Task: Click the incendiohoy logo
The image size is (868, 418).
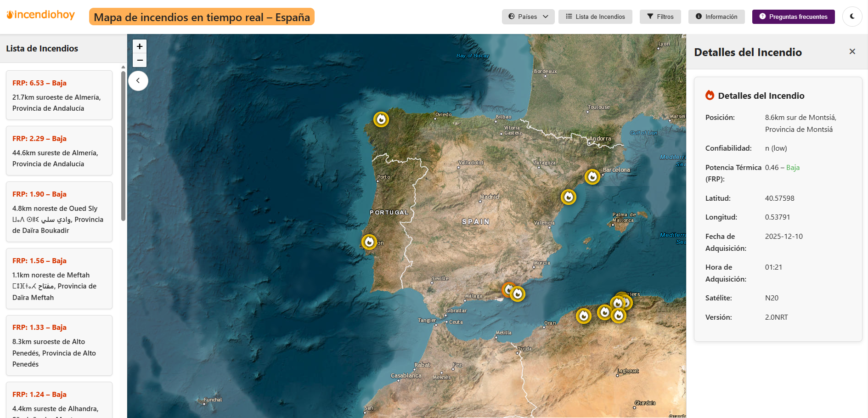Action: pyautogui.click(x=41, y=15)
